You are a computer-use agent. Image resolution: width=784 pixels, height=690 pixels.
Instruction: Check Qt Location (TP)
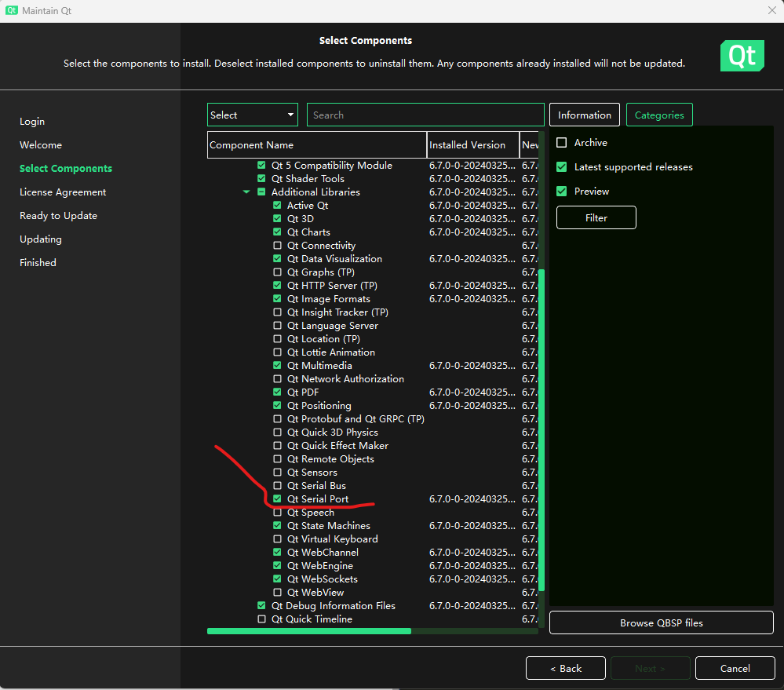pos(277,338)
